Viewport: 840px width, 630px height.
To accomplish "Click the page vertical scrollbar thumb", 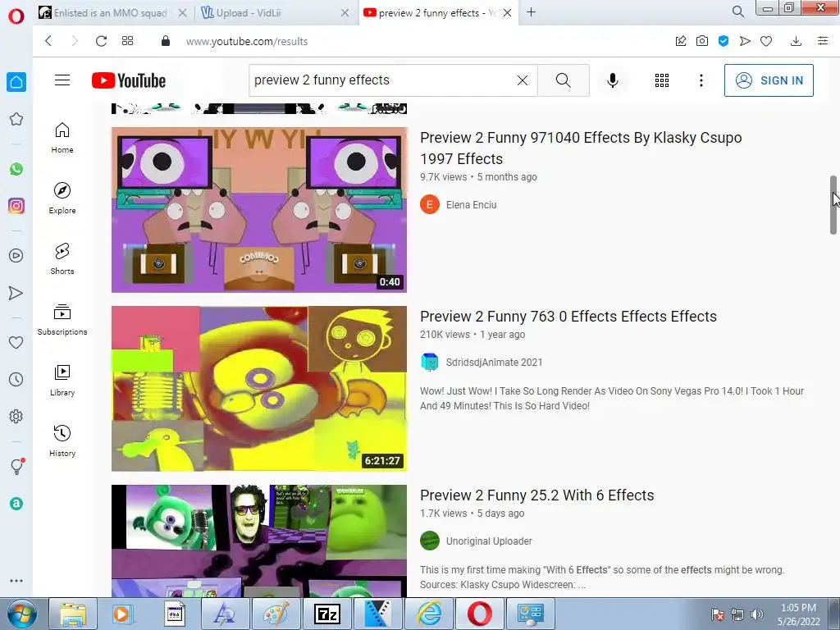I will tap(833, 204).
